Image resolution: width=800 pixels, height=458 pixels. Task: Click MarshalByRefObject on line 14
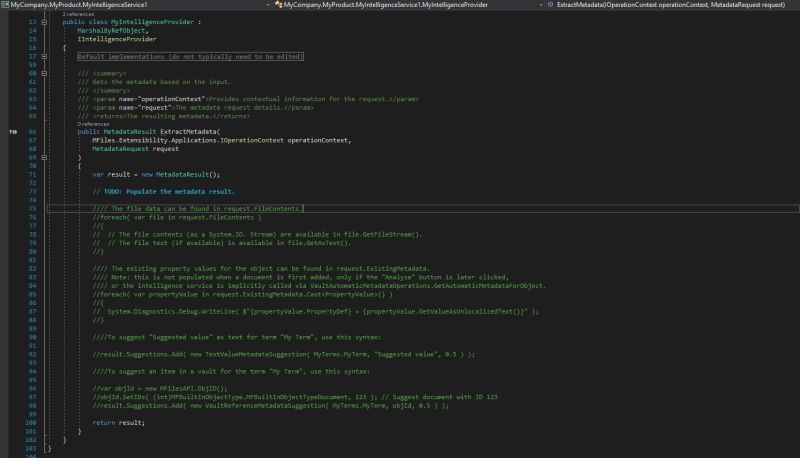pos(111,31)
